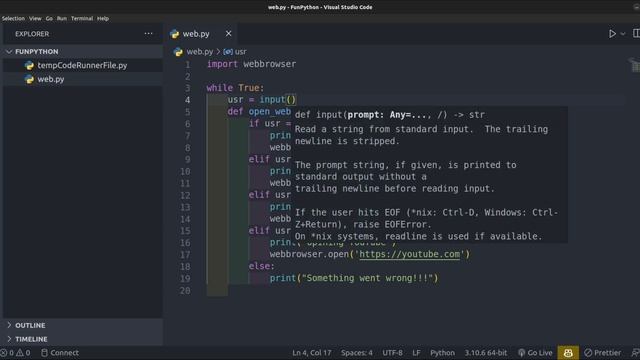The width and height of the screenshot is (640, 360).
Task: Open Explorer more actions ellipsis
Action: pos(148,33)
